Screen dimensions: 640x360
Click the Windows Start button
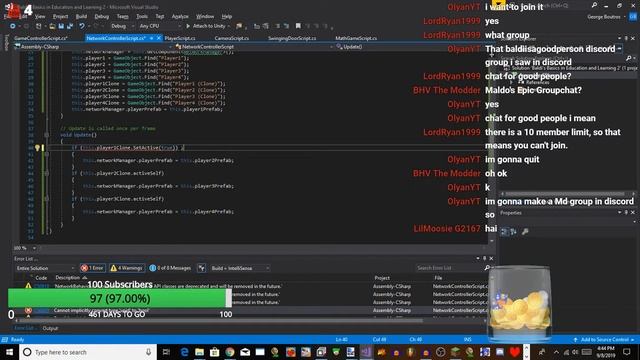9,352
